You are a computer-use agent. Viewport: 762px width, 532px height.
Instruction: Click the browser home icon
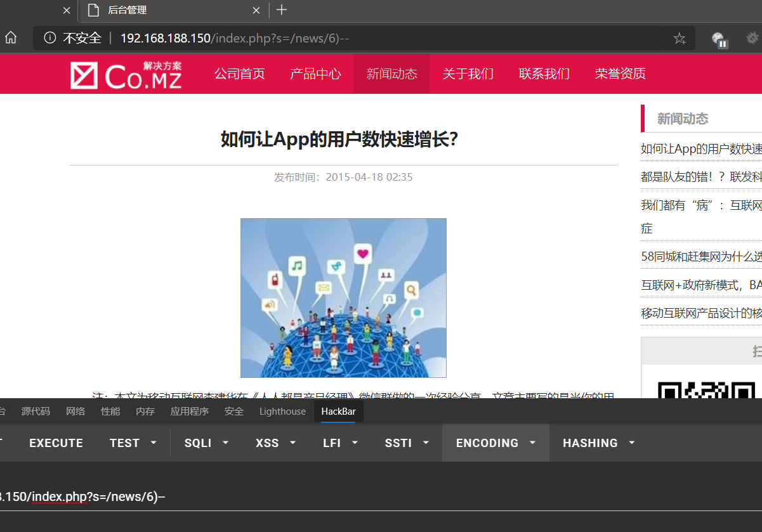tap(11, 38)
